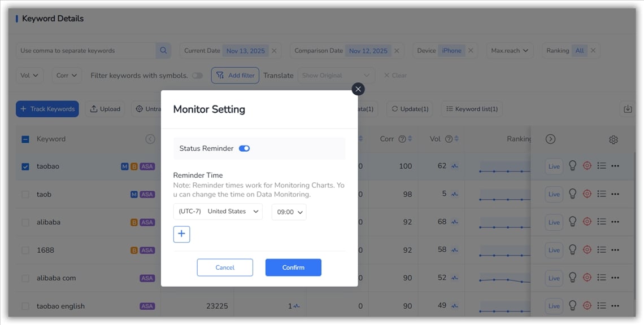Click the Live status tag on the taob row
This screenshot has height=325, width=644.
(554, 194)
